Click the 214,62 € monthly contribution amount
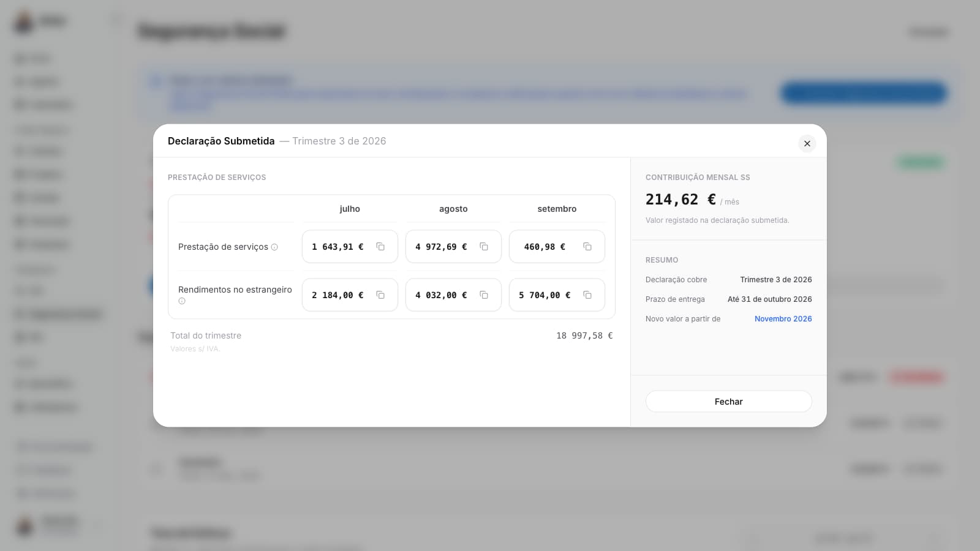 coord(680,200)
